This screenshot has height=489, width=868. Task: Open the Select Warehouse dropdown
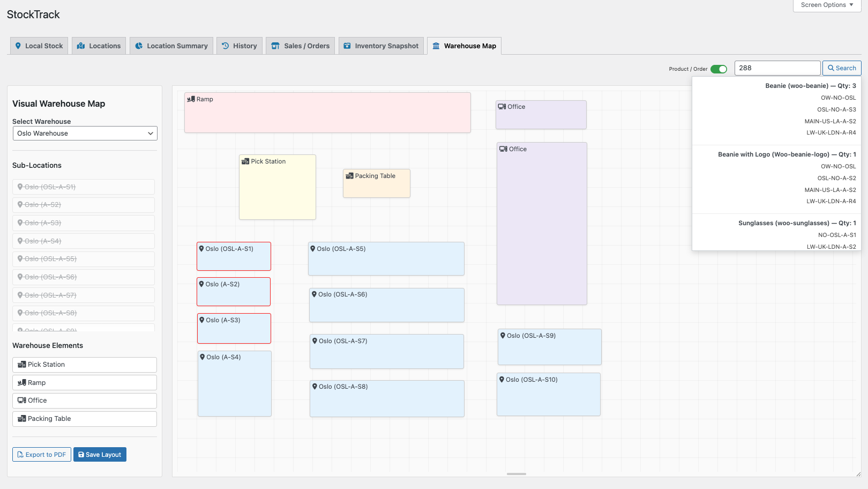click(85, 134)
